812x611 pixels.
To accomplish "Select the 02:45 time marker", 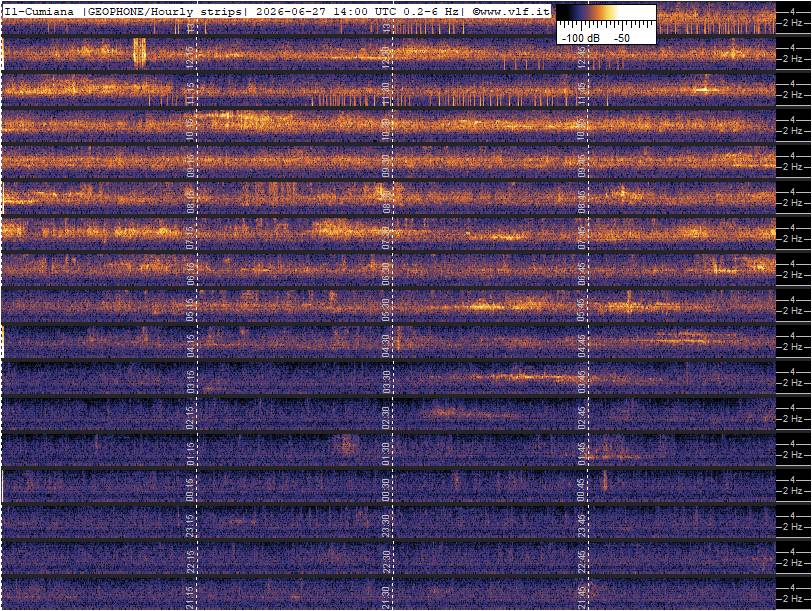I will pos(581,417).
